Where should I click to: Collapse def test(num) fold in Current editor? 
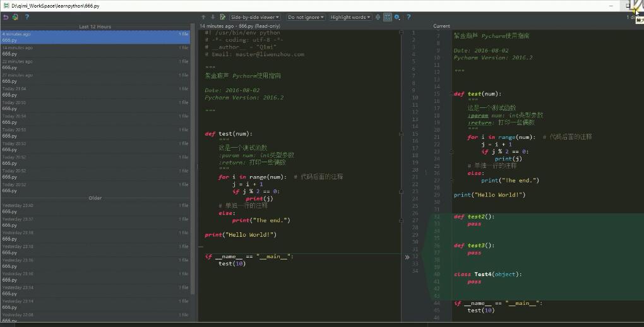[451, 94]
